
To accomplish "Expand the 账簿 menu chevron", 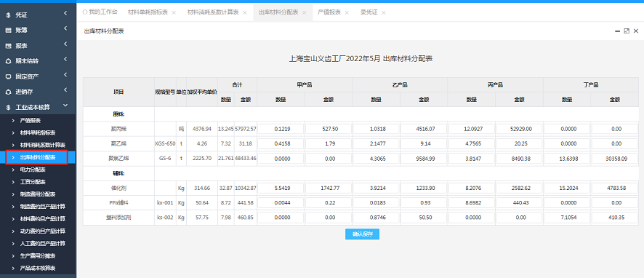I will click(x=65, y=29).
